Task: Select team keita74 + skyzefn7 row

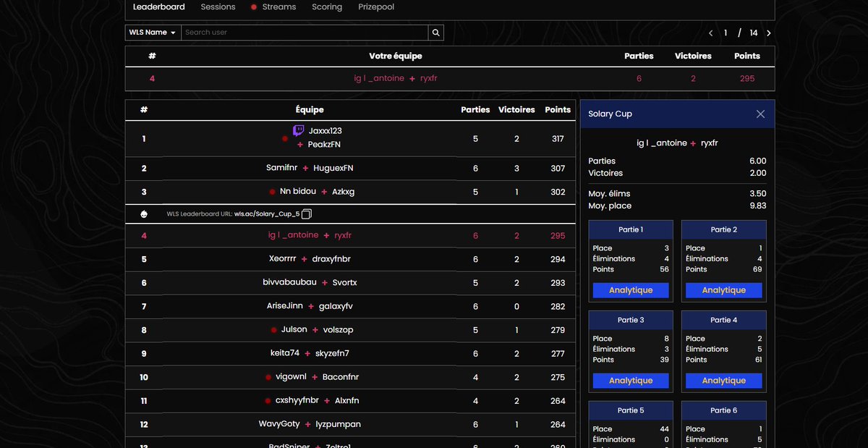Action: 350,353
